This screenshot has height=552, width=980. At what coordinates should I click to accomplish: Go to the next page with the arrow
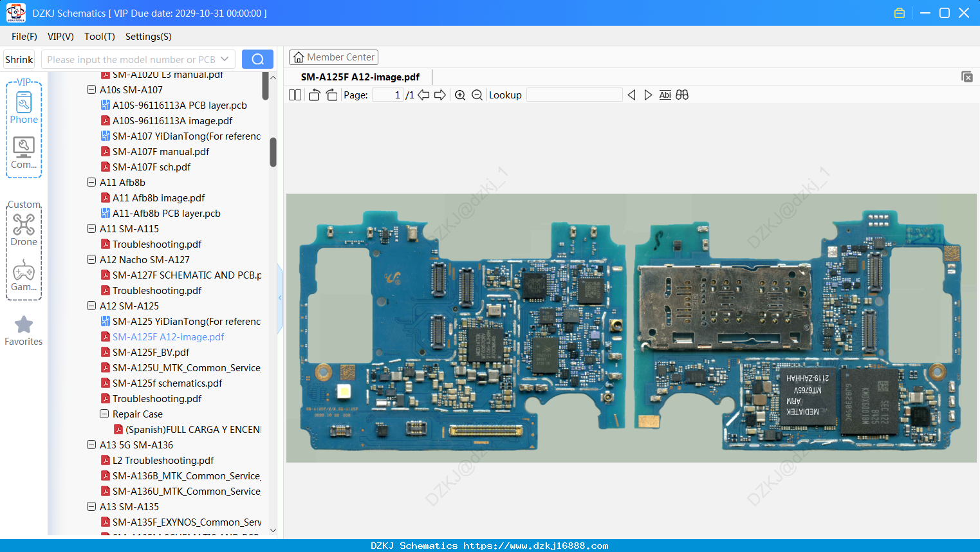[440, 95]
